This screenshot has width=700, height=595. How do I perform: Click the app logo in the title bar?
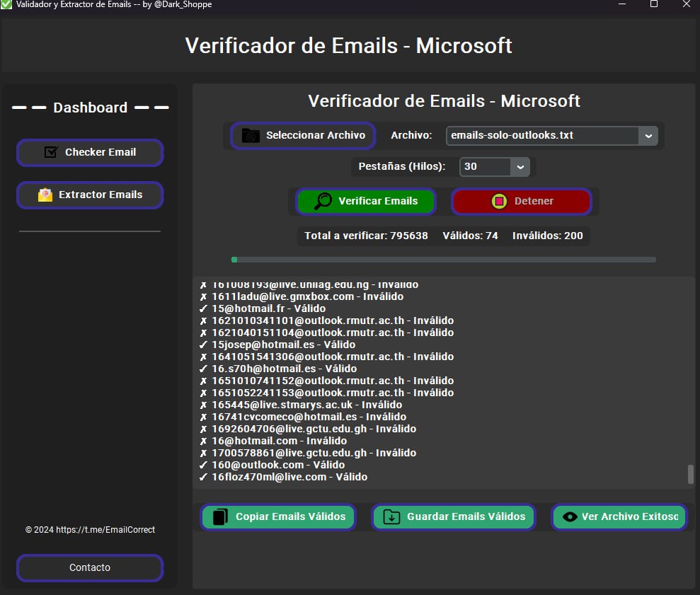coord(7,4)
